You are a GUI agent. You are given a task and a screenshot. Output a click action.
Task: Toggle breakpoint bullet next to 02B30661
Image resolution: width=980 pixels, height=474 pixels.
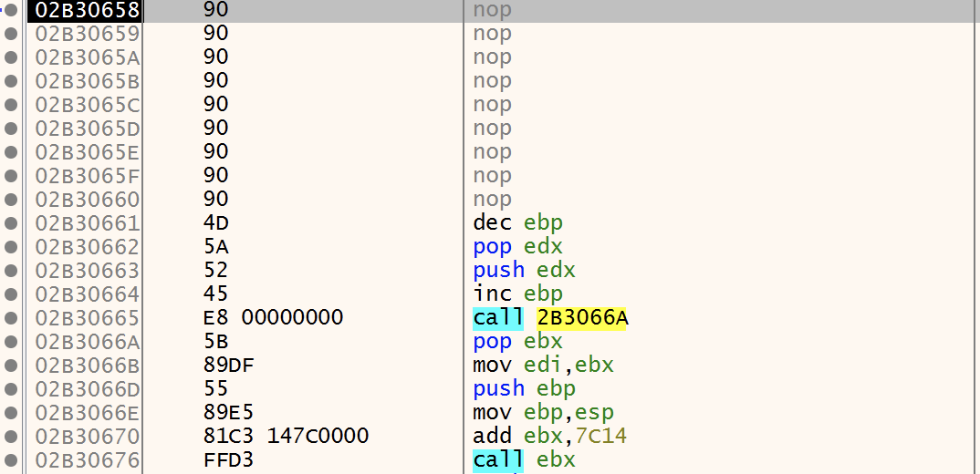(x=12, y=223)
